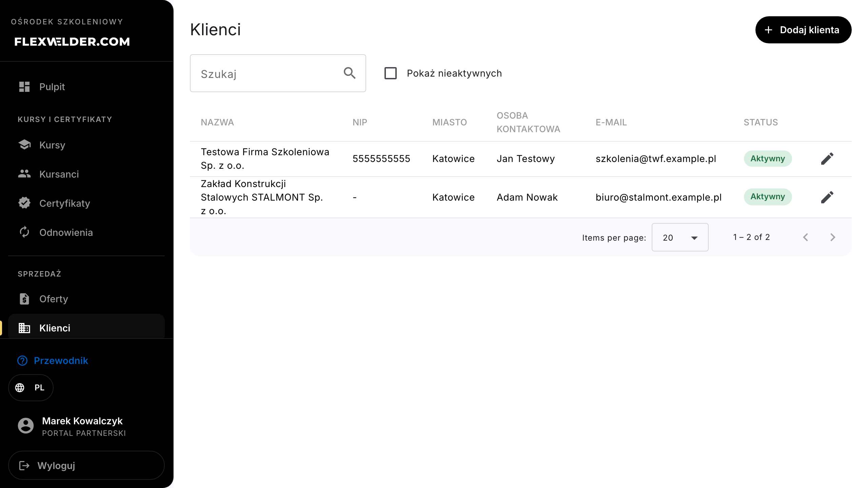Click the STATUS column header
Image resolution: width=868 pixels, height=488 pixels.
point(761,122)
